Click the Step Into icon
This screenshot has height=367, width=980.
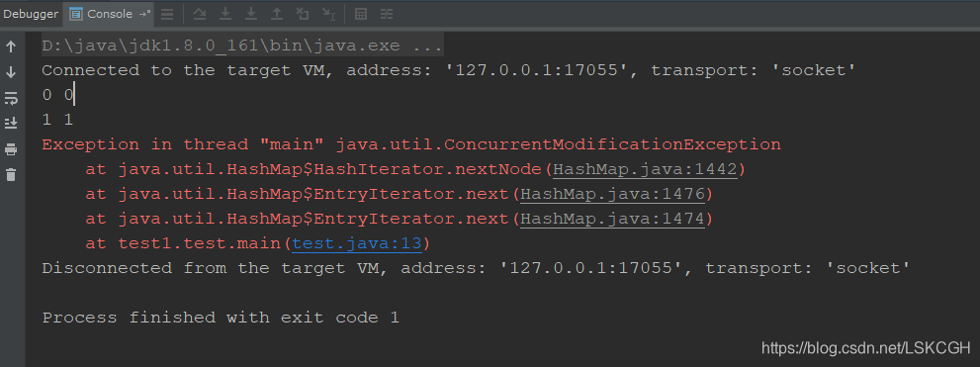pyautogui.click(x=225, y=14)
